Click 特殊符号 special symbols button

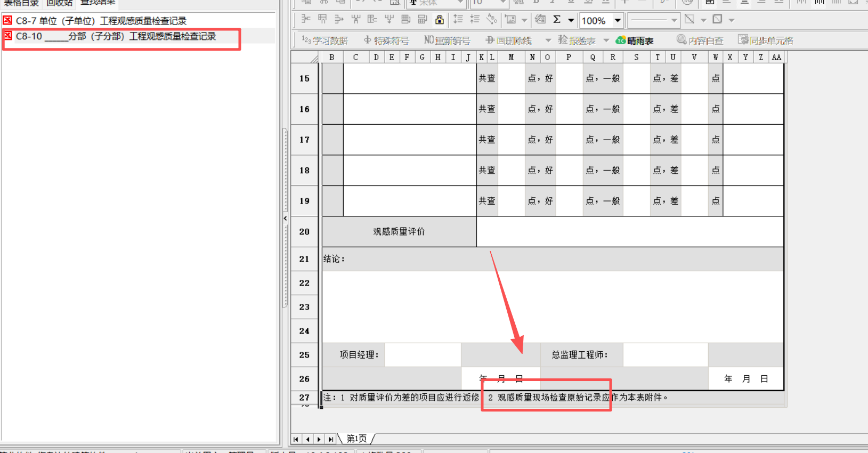click(386, 41)
